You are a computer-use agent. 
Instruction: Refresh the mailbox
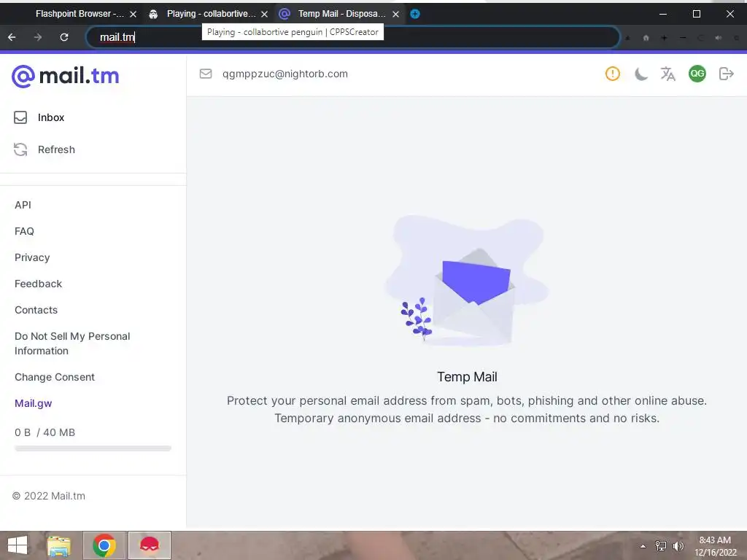44,149
